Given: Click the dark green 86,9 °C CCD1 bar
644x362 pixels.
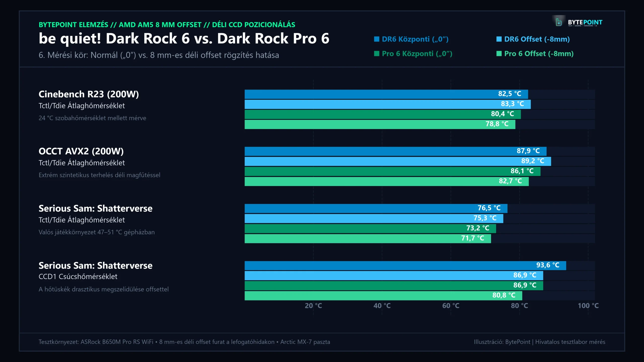Looking at the screenshot, I should pyautogui.click(x=394, y=286).
